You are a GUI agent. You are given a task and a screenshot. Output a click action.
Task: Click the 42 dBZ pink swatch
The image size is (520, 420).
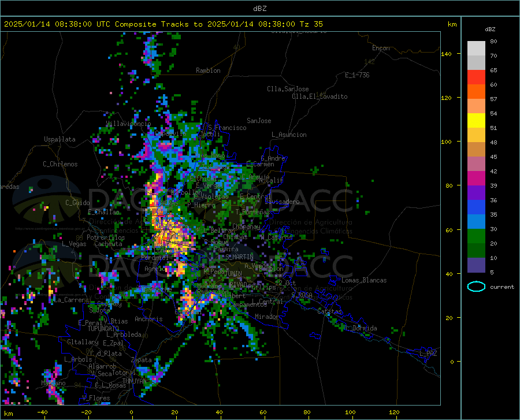(476, 164)
